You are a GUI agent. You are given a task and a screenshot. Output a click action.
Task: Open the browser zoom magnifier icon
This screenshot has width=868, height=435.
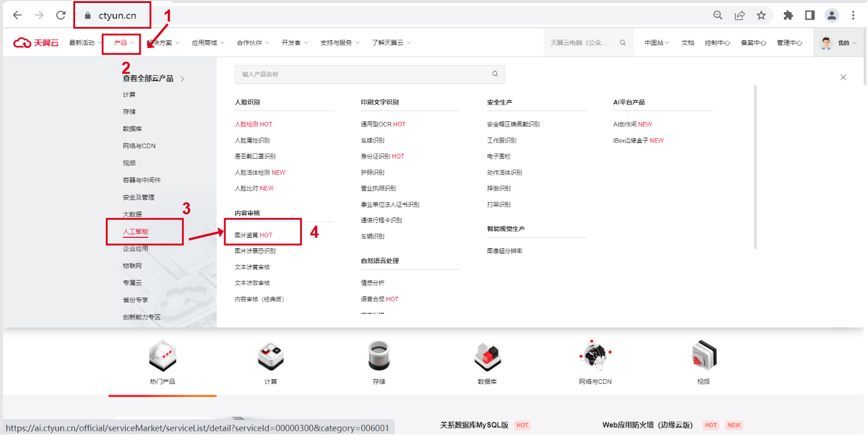(718, 16)
